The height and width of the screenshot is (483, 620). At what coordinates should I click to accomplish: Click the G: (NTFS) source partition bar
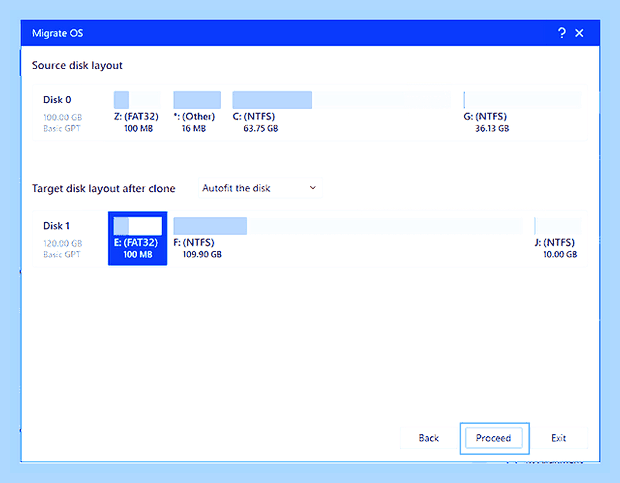point(522,100)
